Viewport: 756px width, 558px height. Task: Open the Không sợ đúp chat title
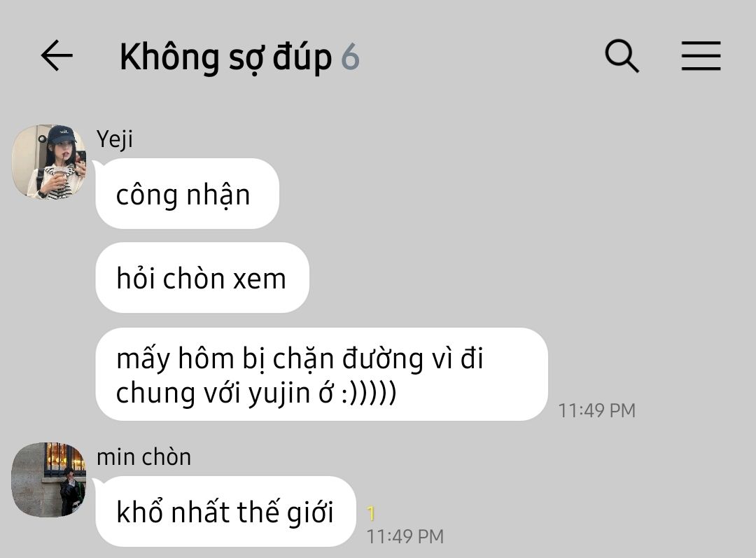[225, 58]
